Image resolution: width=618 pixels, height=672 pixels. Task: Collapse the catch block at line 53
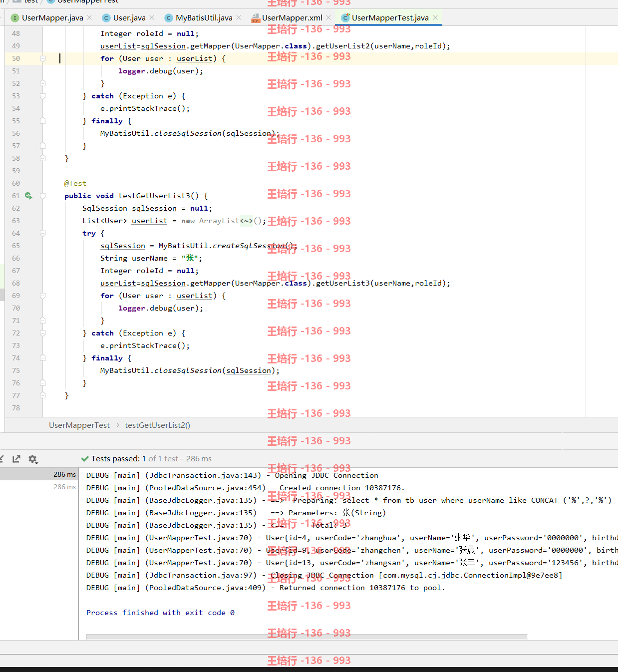click(42, 96)
